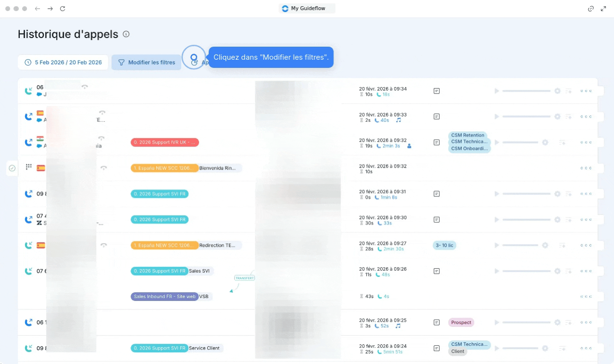This screenshot has height=364, width=614.
Task: Click the copy link icon in the top right
Action: coord(591,9)
